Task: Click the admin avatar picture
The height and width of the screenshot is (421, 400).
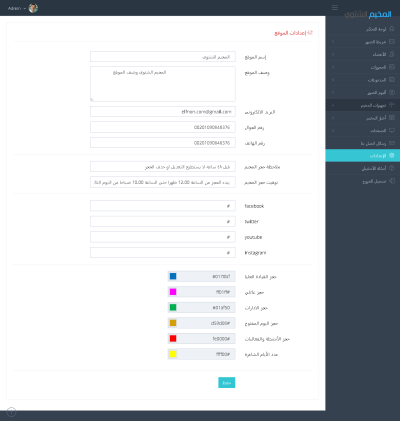Action: pos(33,8)
